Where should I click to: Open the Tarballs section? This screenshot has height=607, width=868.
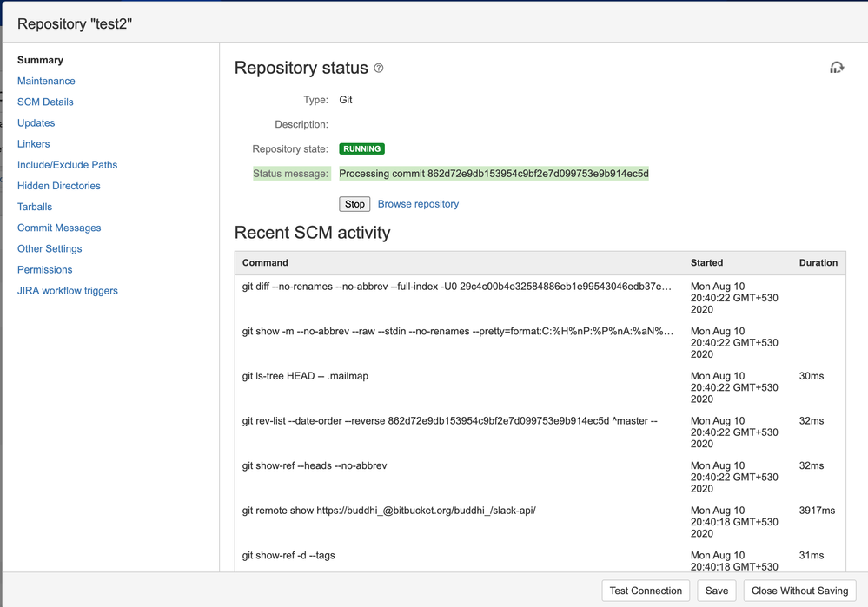(x=35, y=207)
